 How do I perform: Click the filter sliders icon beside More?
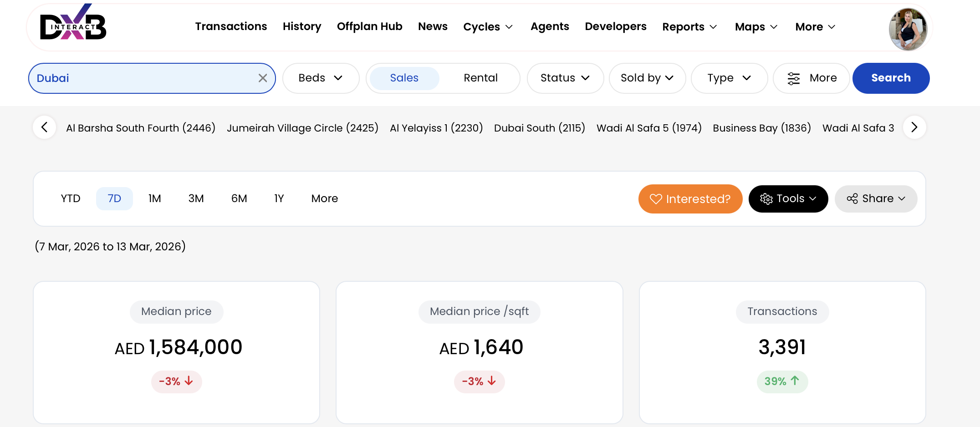coord(794,78)
